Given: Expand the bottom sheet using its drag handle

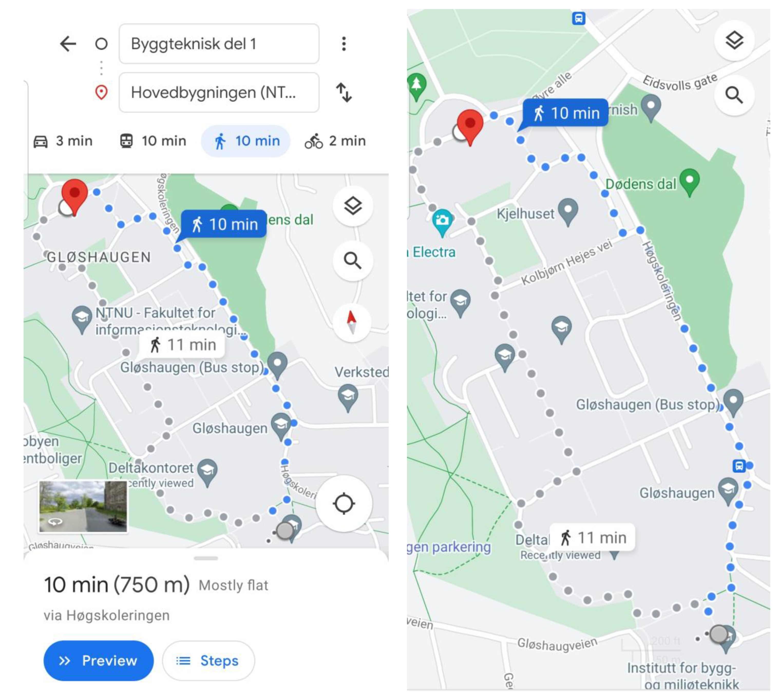Looking at the screenshot, I should [x=206, y=558].
